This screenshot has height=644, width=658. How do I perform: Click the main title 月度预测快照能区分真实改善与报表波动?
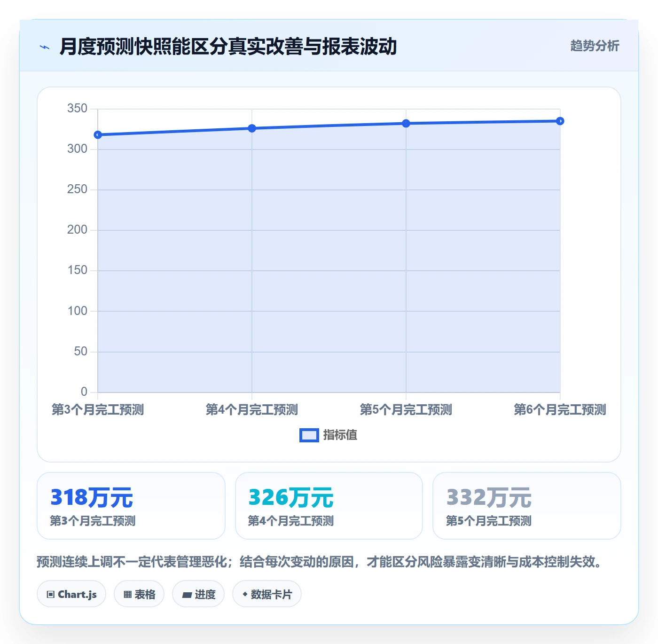click(x=228, y=47)
